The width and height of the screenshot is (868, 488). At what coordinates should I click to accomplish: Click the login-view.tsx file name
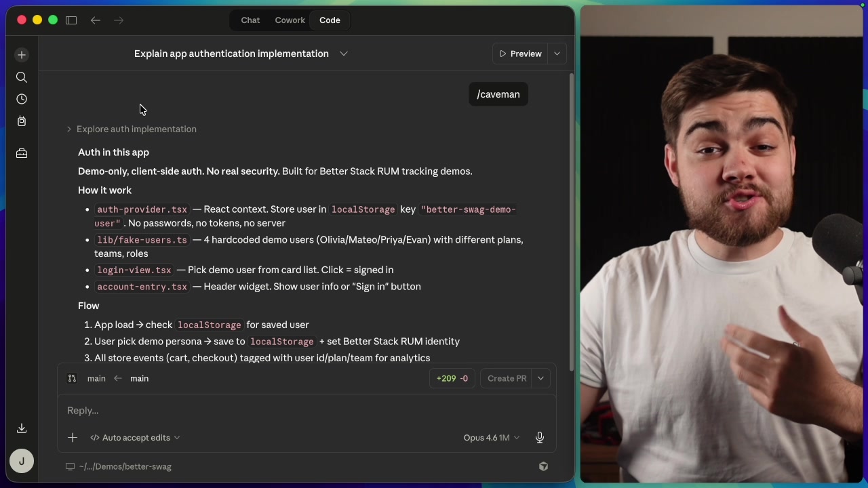[134, 270]
